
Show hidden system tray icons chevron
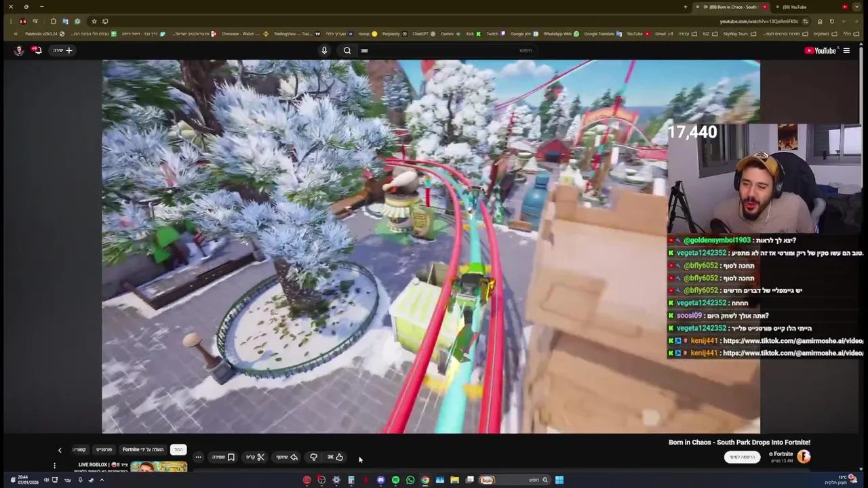pyautogui.click(x=102, y=480)
